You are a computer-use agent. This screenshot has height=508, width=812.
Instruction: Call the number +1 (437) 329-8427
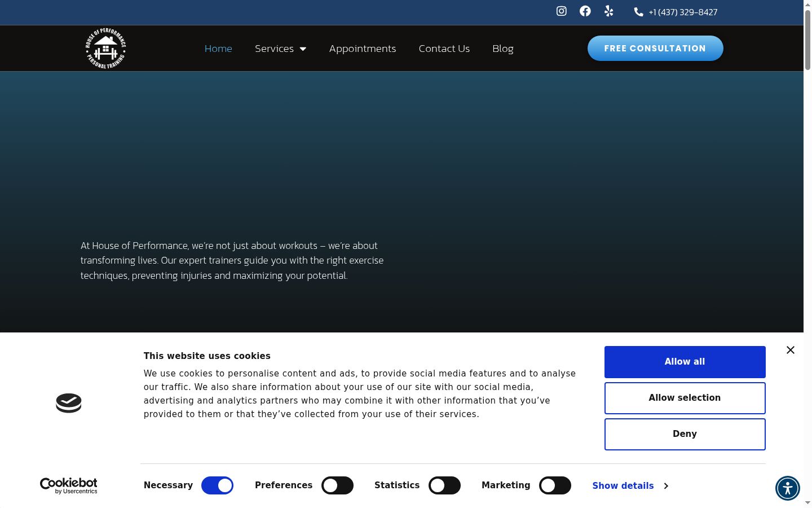683,12
